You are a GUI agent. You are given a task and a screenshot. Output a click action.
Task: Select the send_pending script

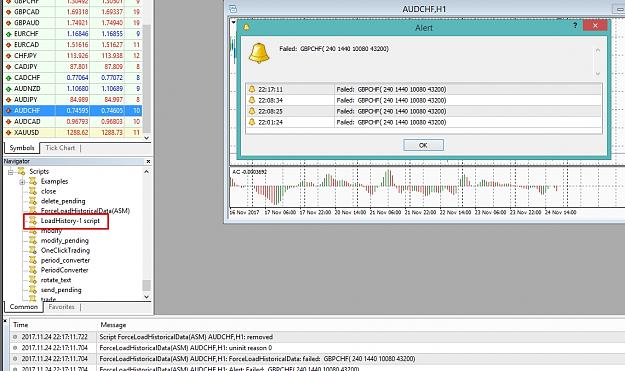tap(61, 290)
